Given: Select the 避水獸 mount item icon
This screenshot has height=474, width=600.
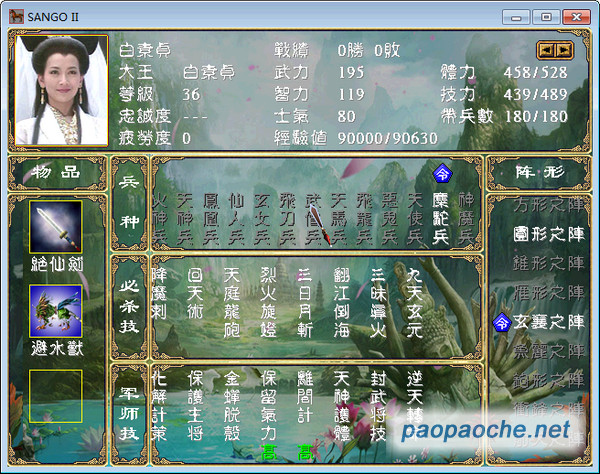Looking at the screenshot, I should [x=56, y=311].
